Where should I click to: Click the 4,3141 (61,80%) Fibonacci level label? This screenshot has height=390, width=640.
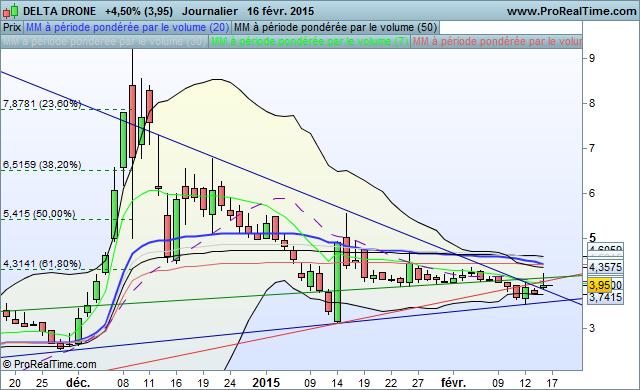pyautogui.click(x=42, y=264)
